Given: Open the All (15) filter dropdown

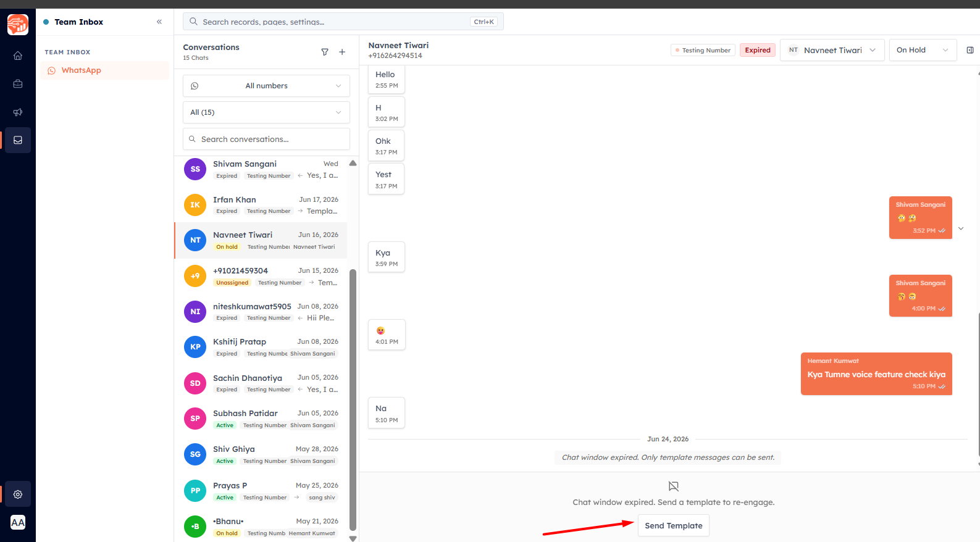Looking at the screenshot, I should pyautogui.click(x=266, y=112).
